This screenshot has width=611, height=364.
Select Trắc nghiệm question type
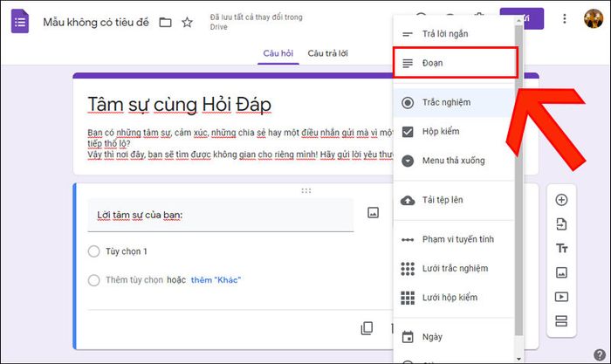(454, 102)
